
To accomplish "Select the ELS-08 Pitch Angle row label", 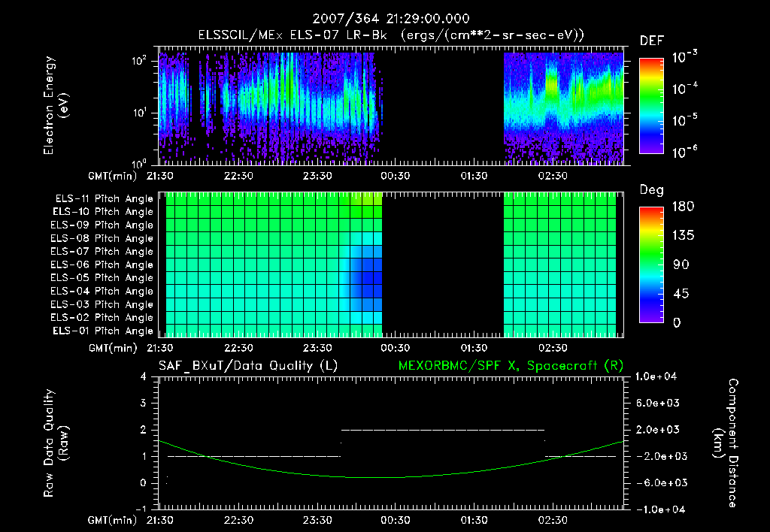I will [102, 238].
